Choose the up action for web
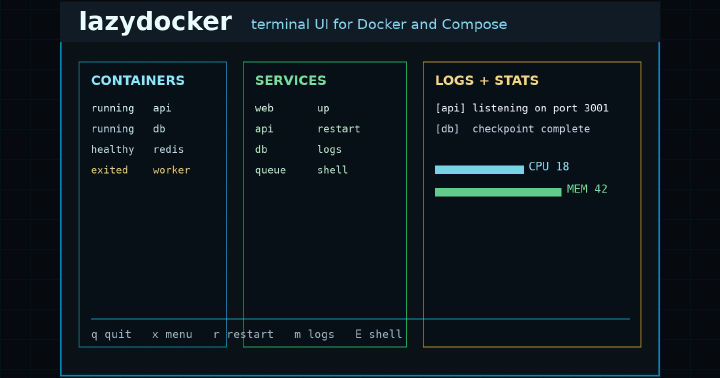The width and height of the screenshot is (720, 378). [x=323, y=108]
